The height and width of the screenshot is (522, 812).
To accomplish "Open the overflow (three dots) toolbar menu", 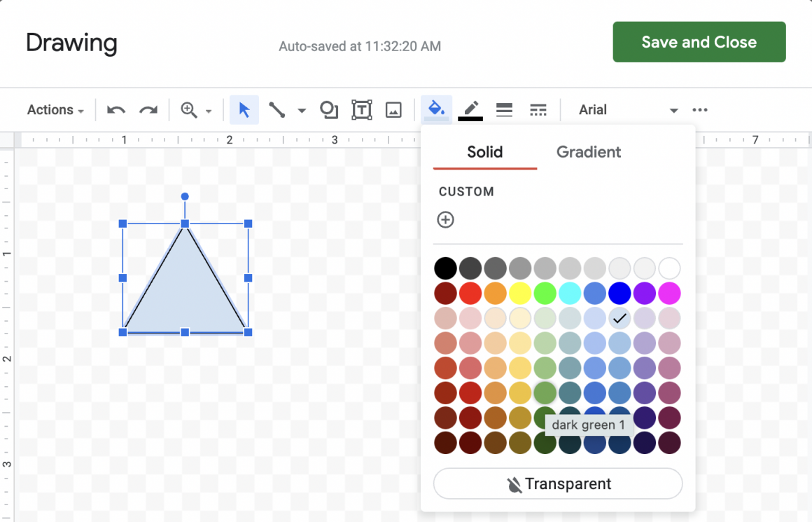I will pyautogui.click(x=701, y=109).
